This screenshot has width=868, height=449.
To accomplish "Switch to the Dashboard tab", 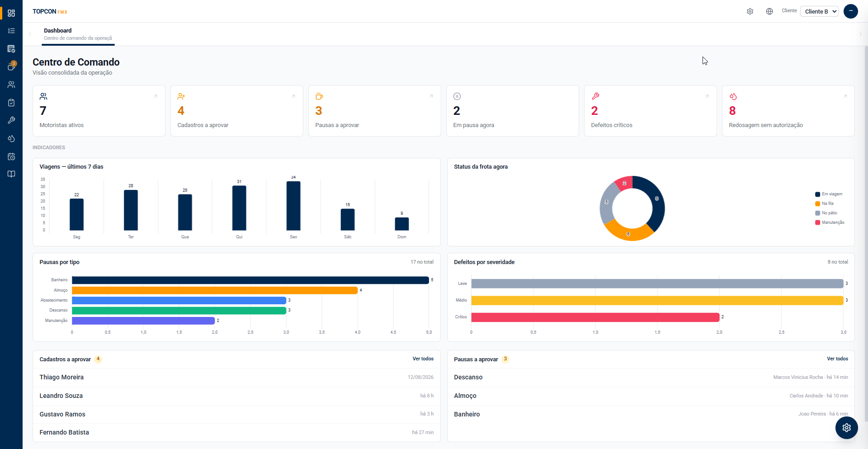I will tap(78, 34).
